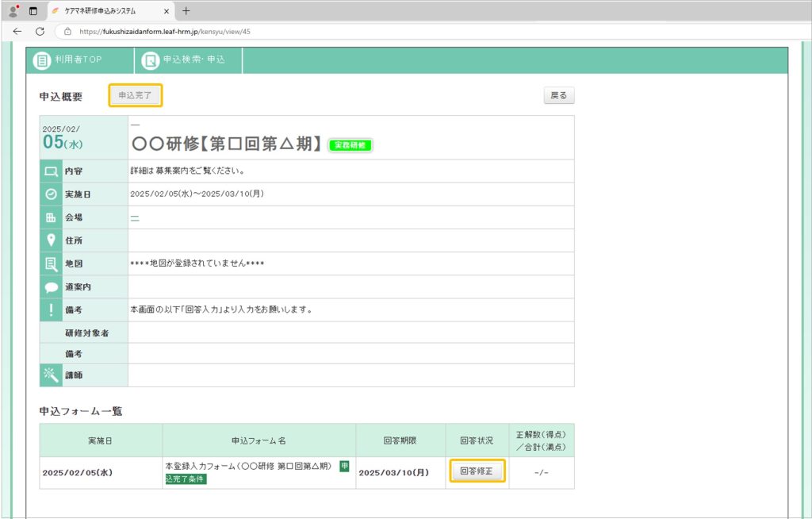
Task: Open a new browser tab
Action: coord(186,11)
